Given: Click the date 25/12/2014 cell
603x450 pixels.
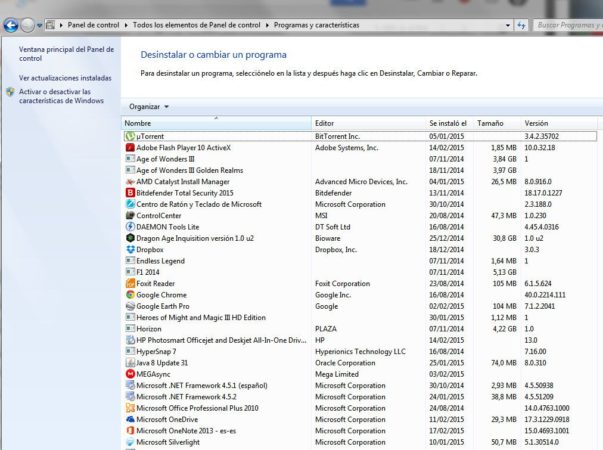Looking at the screenshot, I should click(x=446, y=238).
